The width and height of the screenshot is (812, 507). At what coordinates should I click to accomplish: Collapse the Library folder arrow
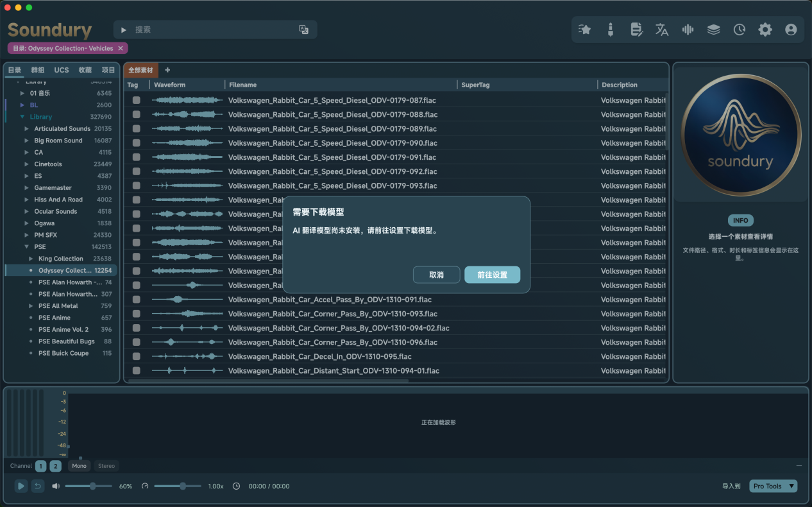coord(22,117)
